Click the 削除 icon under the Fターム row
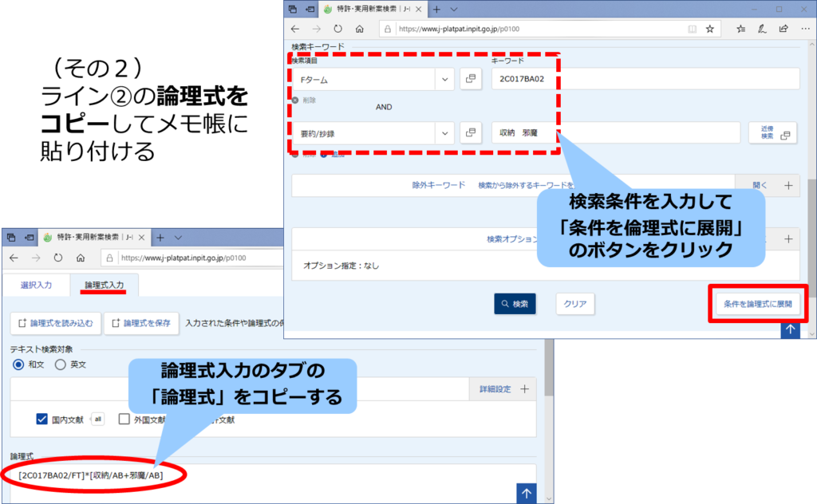817x504 pixels. click(295, 100)
